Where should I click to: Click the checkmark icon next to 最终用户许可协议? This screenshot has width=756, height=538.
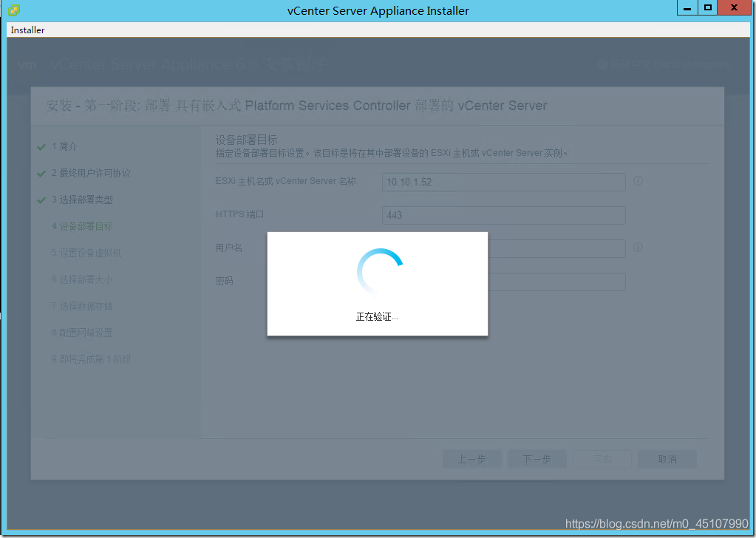tap(41, 174)
